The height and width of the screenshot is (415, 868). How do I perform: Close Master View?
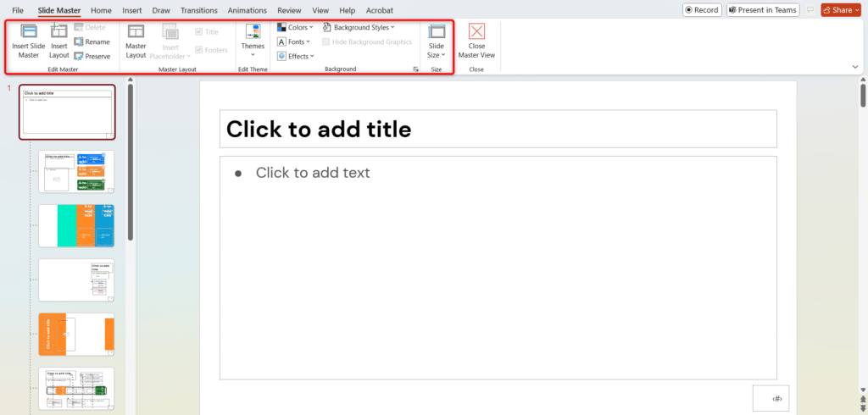click(476, 34)
